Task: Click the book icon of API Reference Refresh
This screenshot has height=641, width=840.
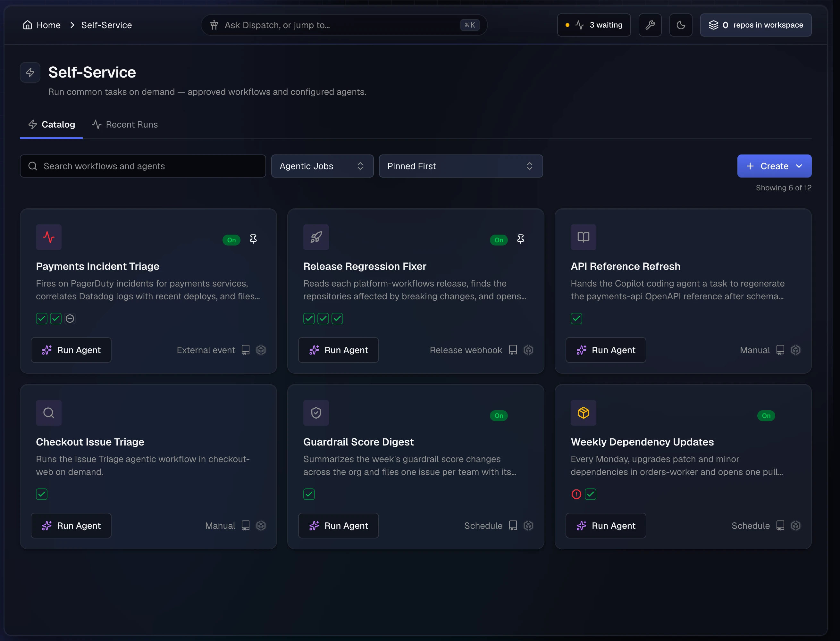Action: coord(584,237)
